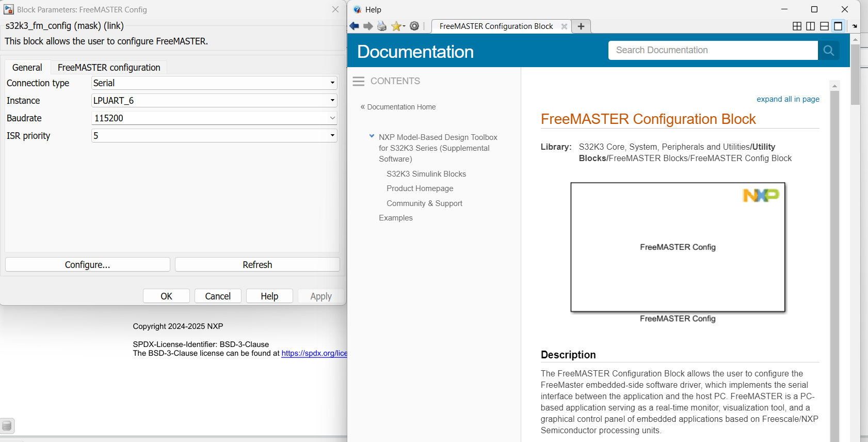Image resolution: width=868 pixels, height=442 pixels.
Task: Click the documentation search magnifier button
Action: click(x=829, y=50)
